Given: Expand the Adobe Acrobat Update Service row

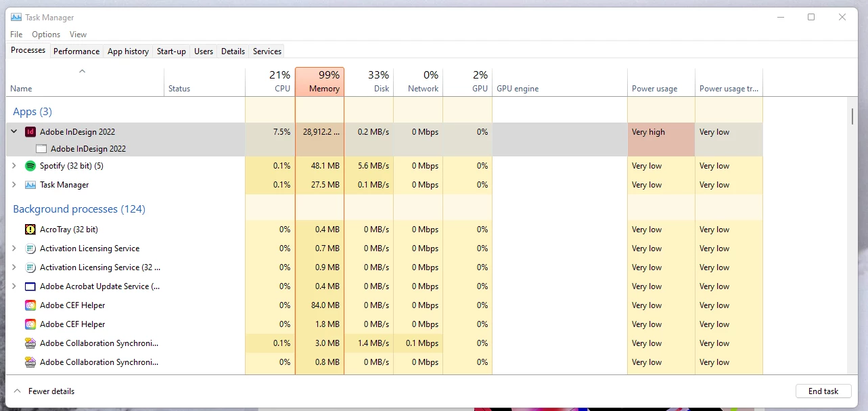Looking at the screenshot, I should tap(14, 286).
